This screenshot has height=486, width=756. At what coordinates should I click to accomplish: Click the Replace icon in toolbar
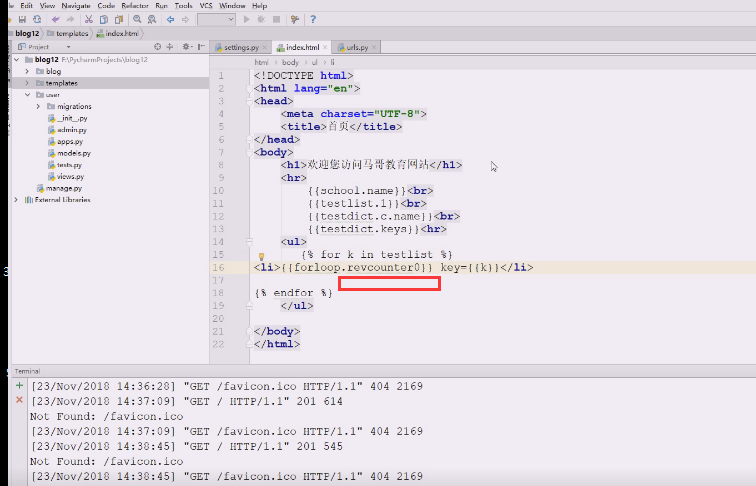[152, 19]
